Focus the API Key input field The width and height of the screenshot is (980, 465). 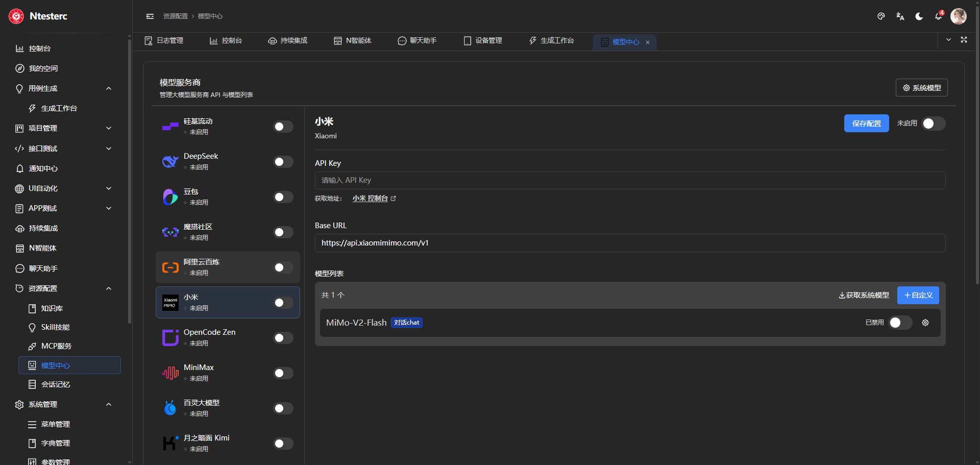pos(630,180)
